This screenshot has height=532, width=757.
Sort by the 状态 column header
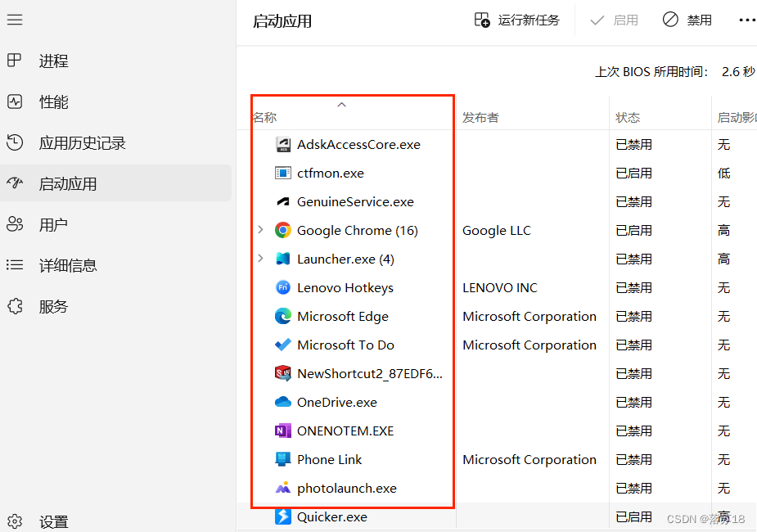point(628,117)
